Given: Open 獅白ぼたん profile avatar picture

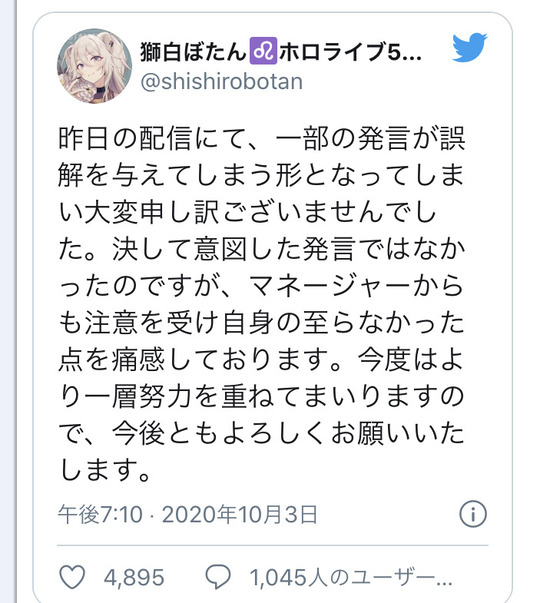Looking at the screenshot, I should [95, 66].
